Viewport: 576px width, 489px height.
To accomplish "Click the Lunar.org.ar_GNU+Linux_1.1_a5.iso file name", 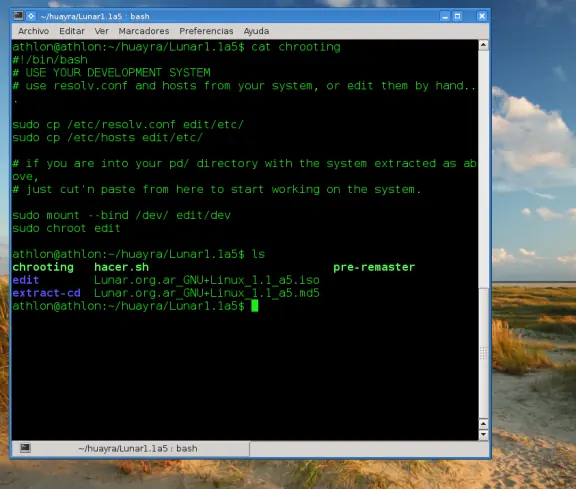I will [x=207, y=280].
